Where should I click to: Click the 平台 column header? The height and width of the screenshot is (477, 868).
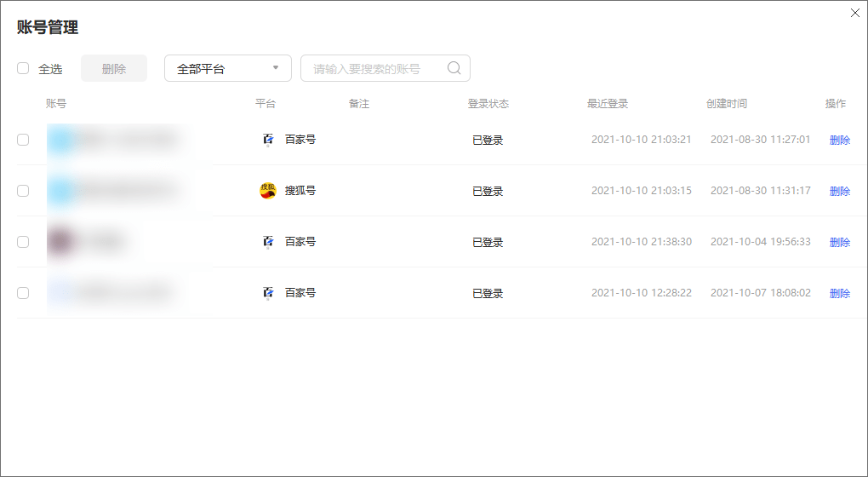tap(266, 104)
